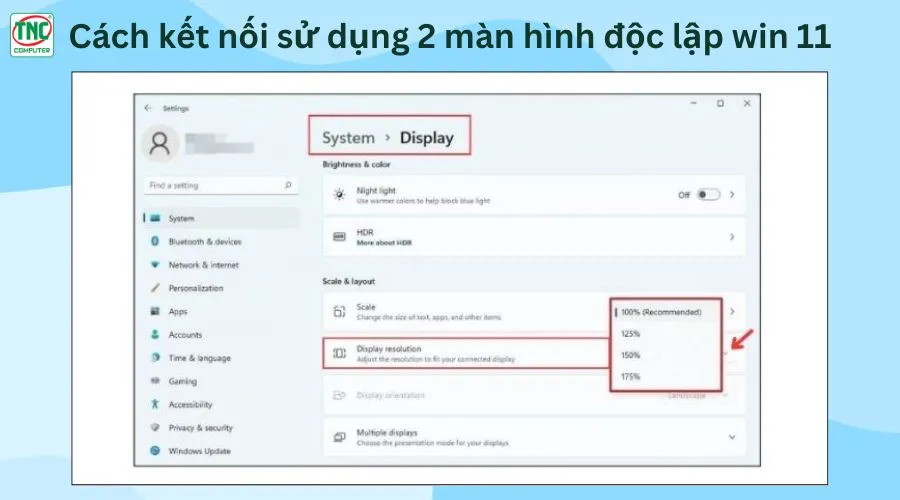
Task: Close the Settings window
Action: pos(747,103)
